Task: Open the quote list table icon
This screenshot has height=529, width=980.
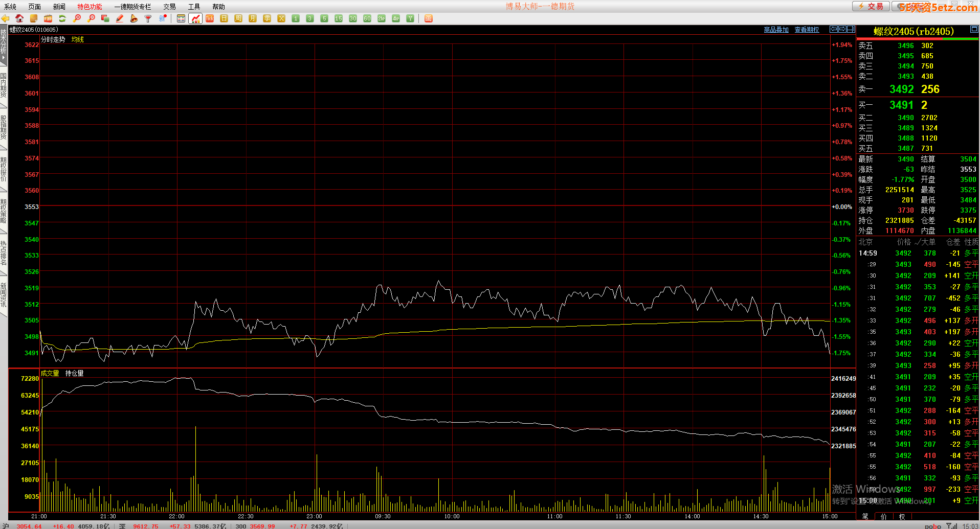Action: point(181,18)
